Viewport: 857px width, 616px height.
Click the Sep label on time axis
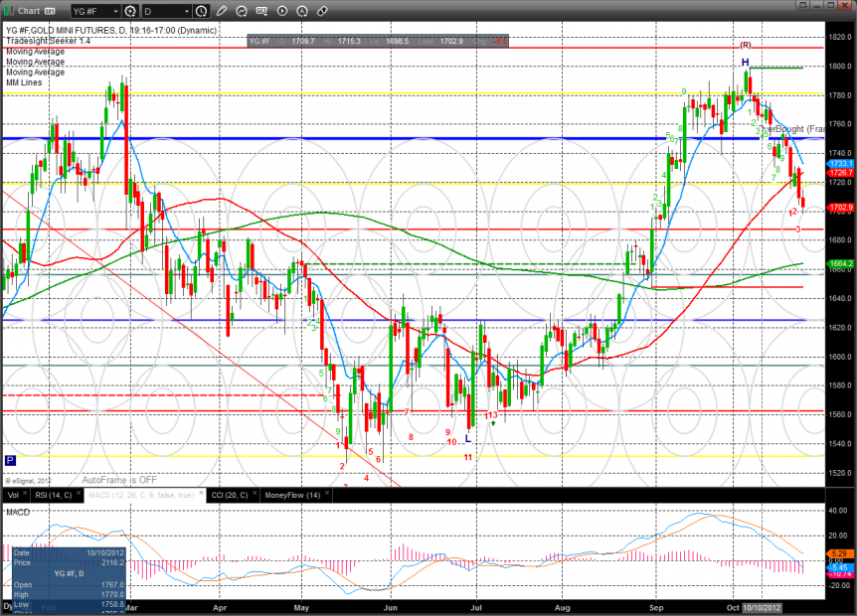(656, 608)
